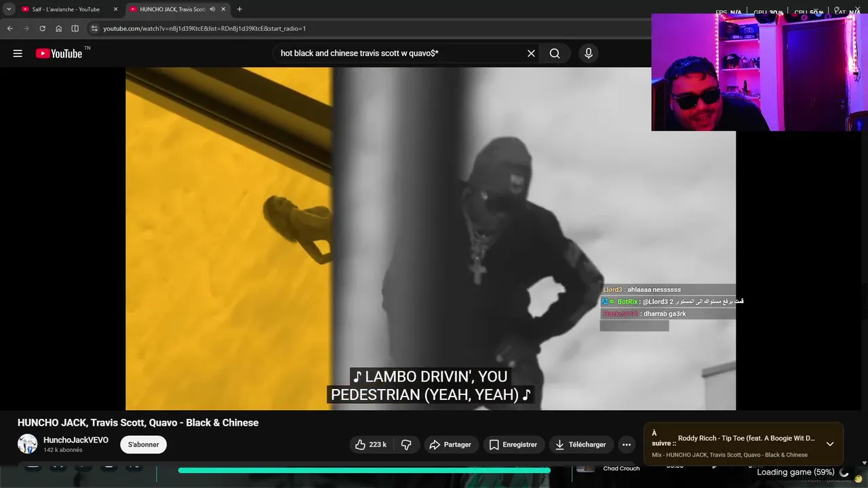
Task: Open the tab search dropdown arrow
Action: 9,9
